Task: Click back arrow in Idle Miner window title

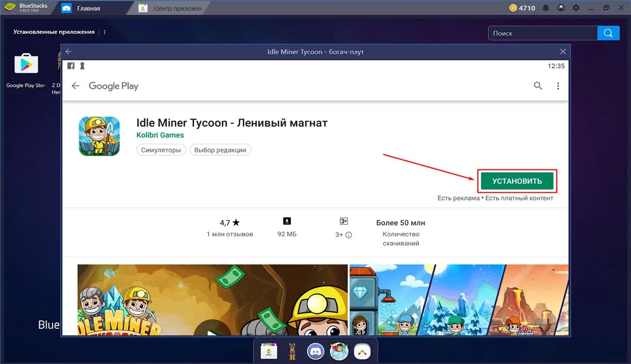Action: coord(68,51)
